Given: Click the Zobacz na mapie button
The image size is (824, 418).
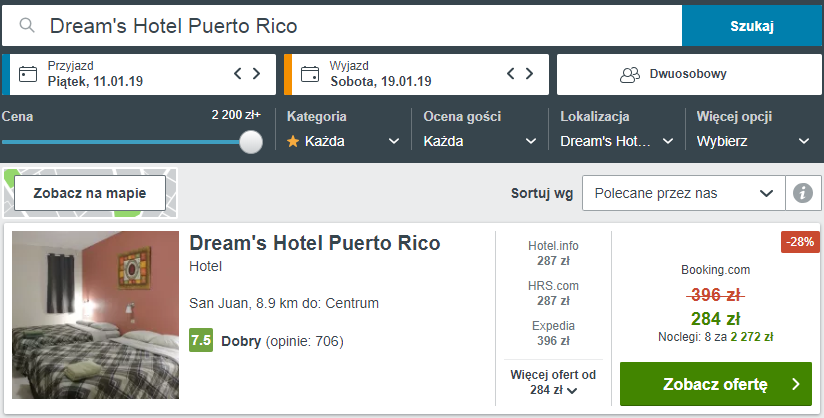Looking at the screenshot, I should pos(90,193).
